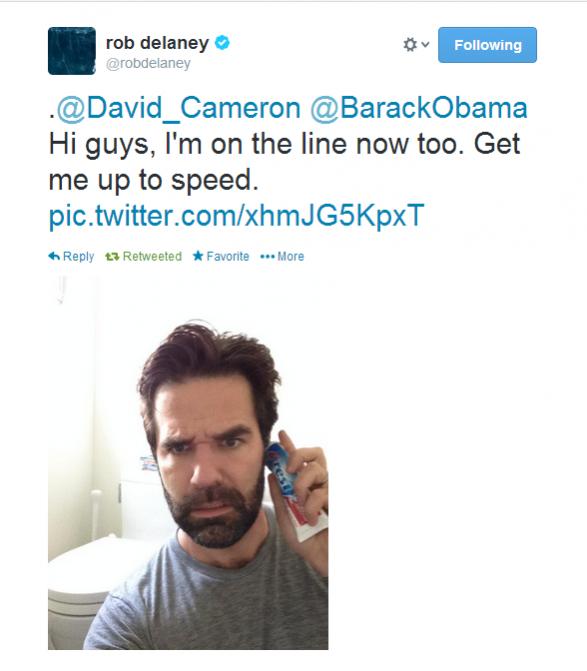Open the @BarackObama mention

[419, 108]
